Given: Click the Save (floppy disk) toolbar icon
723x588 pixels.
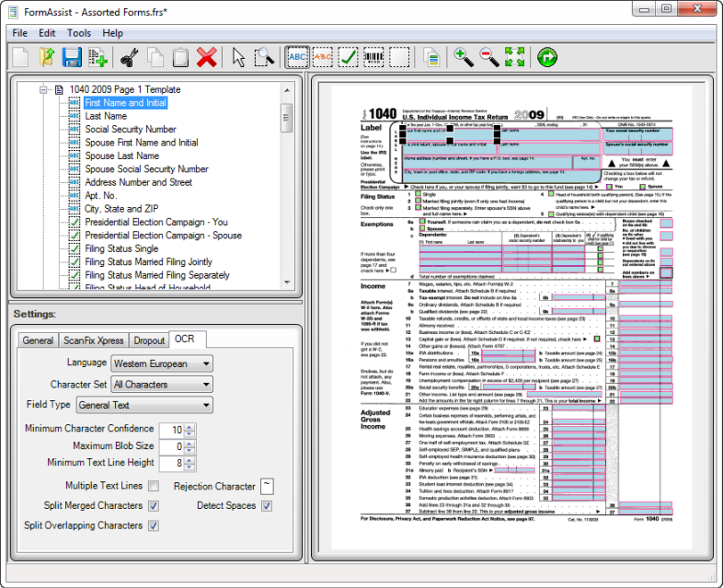Looking at the screenshot, I should tap(72, 58).
